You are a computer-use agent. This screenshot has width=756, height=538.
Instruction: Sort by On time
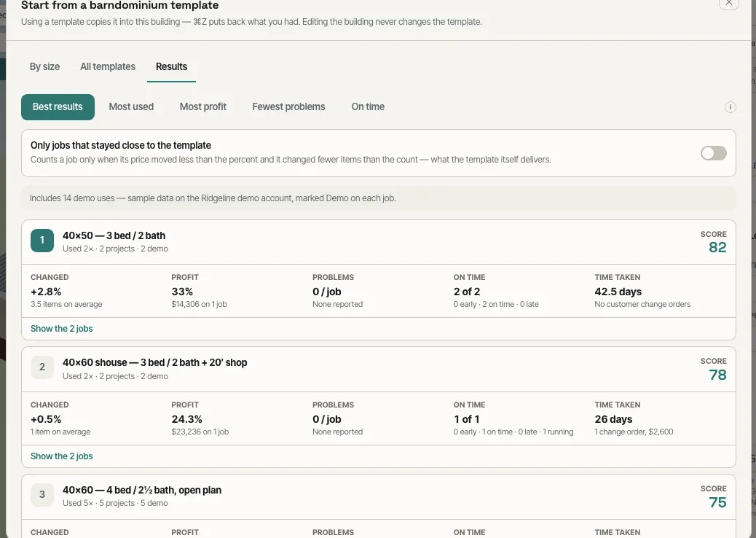pos(368,107)
